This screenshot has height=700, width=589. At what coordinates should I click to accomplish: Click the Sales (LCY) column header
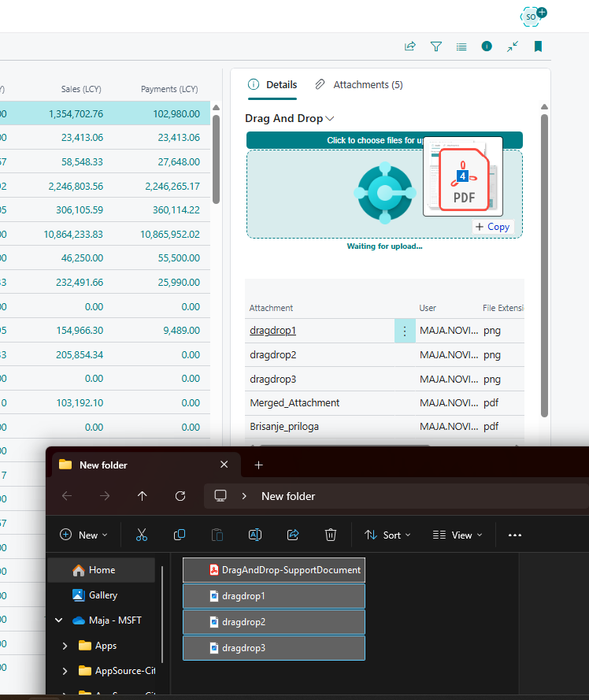coord(81,89)
